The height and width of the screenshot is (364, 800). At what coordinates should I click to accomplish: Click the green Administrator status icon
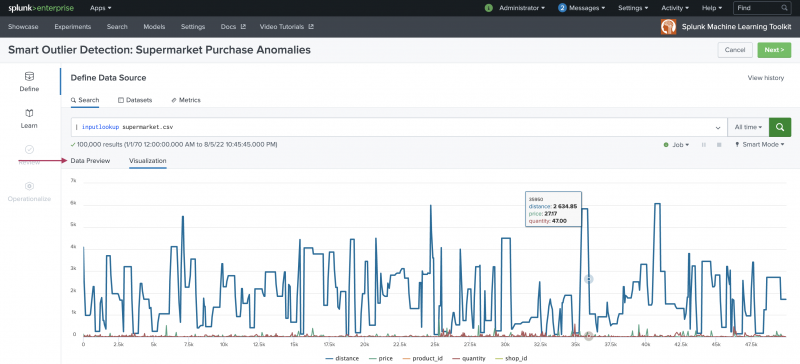(x=489, y=8)
